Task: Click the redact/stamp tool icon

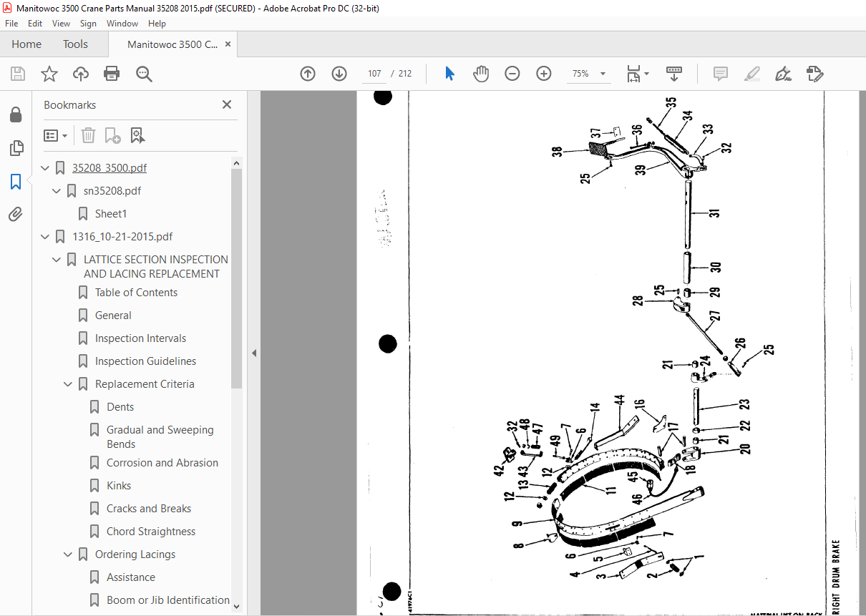Action: tap(814, 74)
